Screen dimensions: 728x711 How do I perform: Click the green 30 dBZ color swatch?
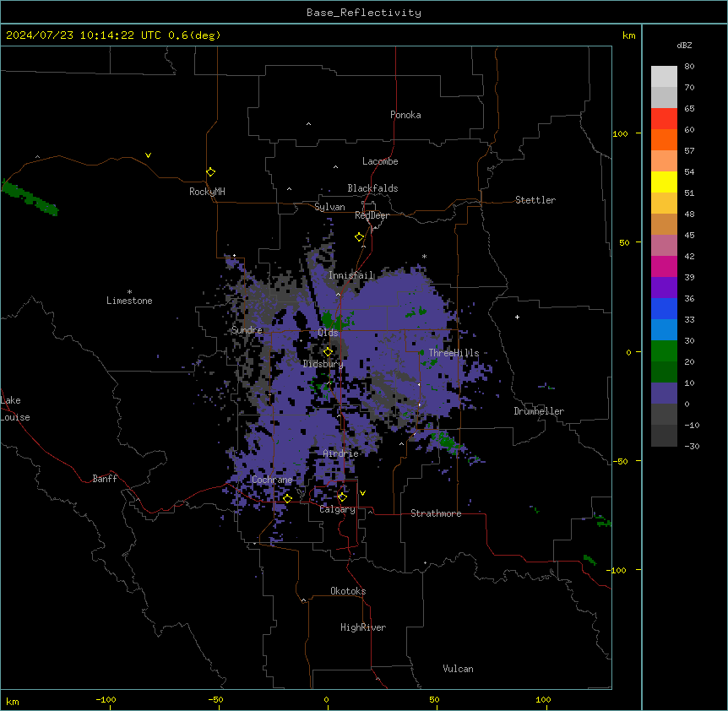click(x=664, y=351)
